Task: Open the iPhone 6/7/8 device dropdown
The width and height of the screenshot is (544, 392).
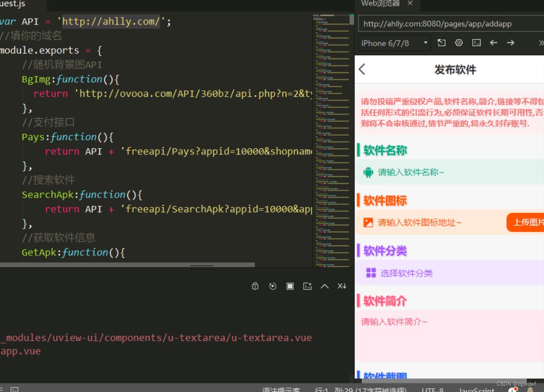Action: point(394,43)
